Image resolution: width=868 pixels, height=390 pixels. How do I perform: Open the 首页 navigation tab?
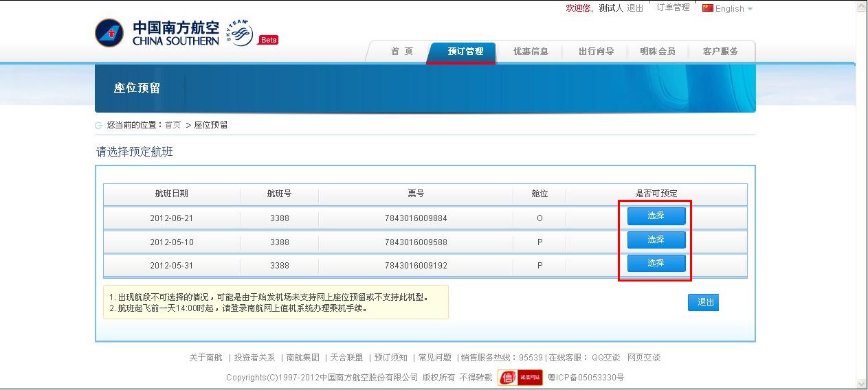[401, 51]
